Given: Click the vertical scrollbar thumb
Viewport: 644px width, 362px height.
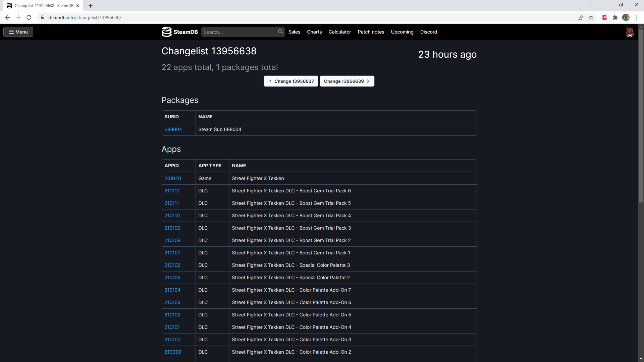Looking at the screenshot, I should 641,116.
